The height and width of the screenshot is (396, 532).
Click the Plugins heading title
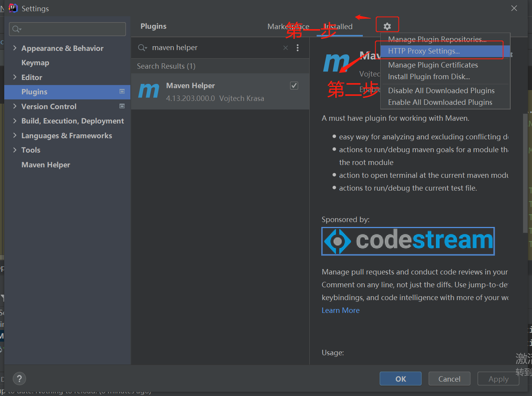tap(153, 26)
